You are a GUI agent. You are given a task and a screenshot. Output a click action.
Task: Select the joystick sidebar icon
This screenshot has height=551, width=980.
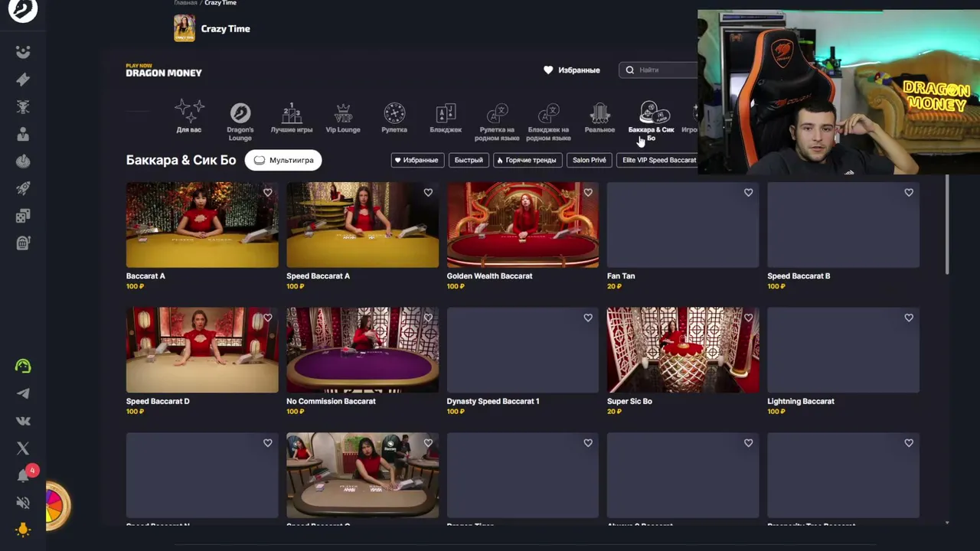pos(23,161)
